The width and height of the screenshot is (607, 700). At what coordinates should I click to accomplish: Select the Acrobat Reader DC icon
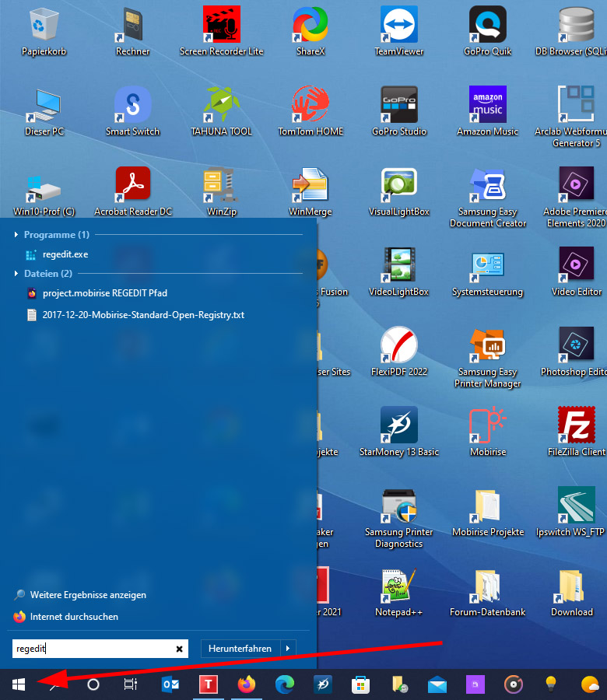coord(133,185)
